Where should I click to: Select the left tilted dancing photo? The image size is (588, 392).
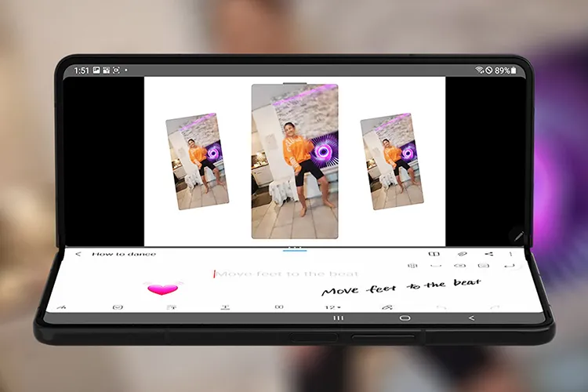(x=198, y=162)
